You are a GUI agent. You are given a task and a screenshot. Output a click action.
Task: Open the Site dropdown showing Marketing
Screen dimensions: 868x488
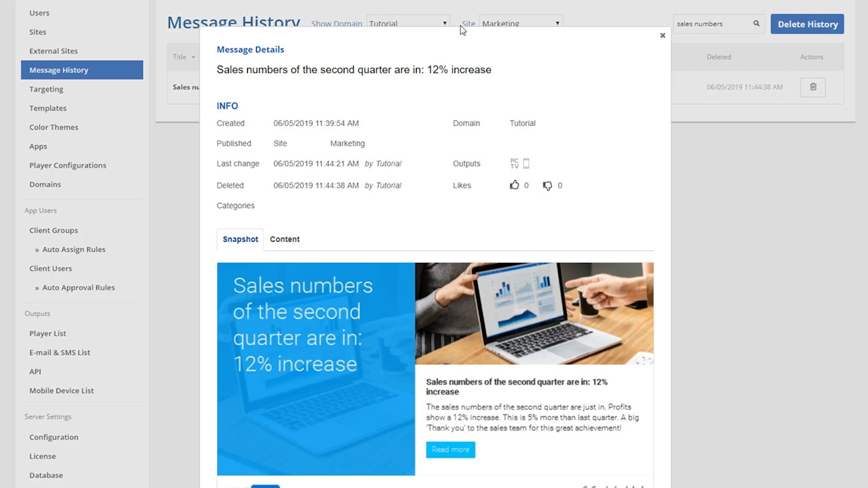pyautogui.click(x=520, y=22)
